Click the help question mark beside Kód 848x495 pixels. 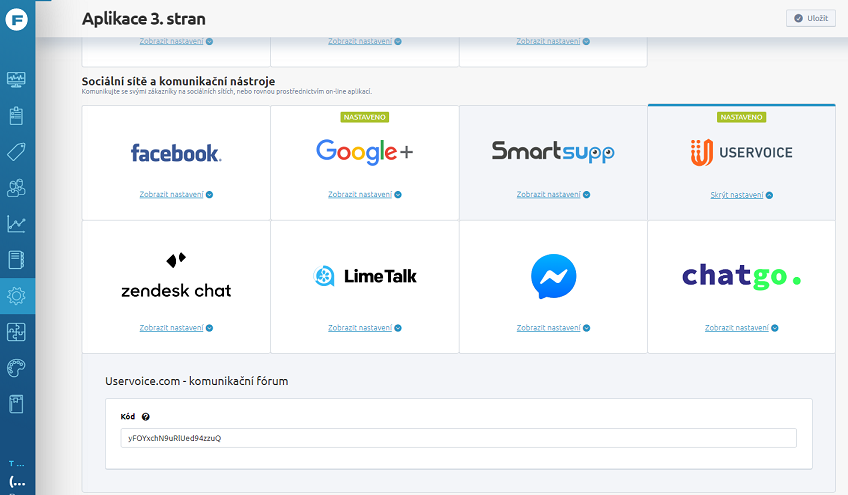[145, 417]
